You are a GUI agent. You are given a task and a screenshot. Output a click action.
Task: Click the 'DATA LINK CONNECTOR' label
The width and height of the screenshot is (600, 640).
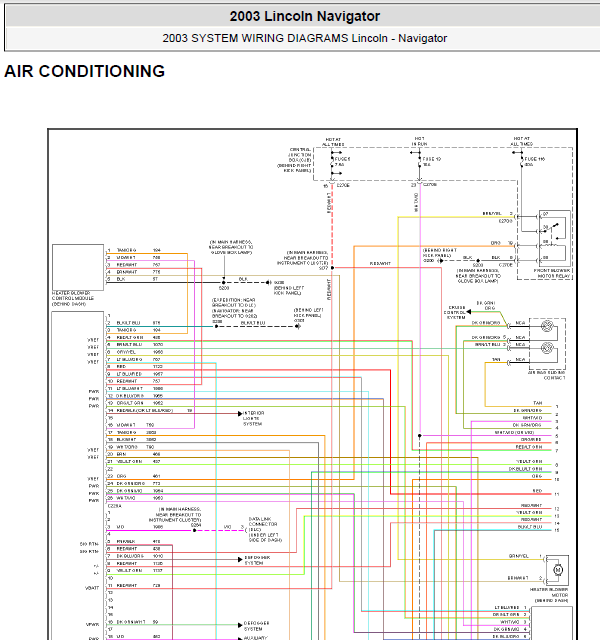[x=262, y=521]
